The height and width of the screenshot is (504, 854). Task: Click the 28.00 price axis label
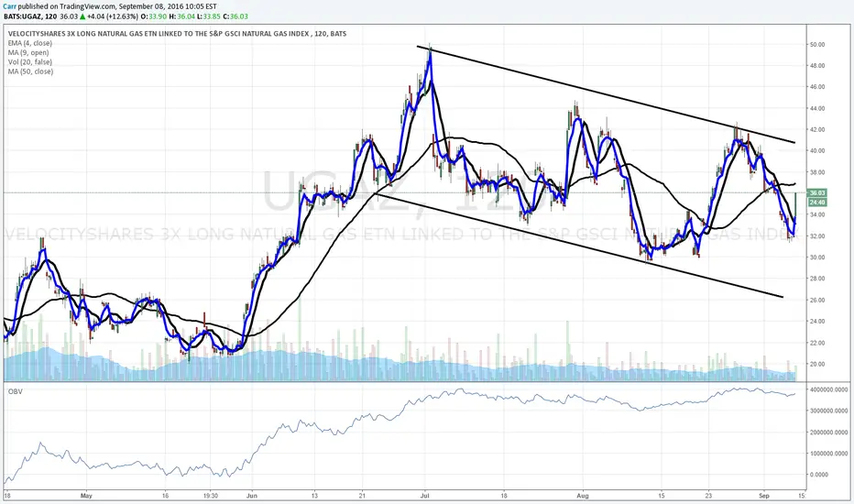pyautogui.click(x=817, y=279)
